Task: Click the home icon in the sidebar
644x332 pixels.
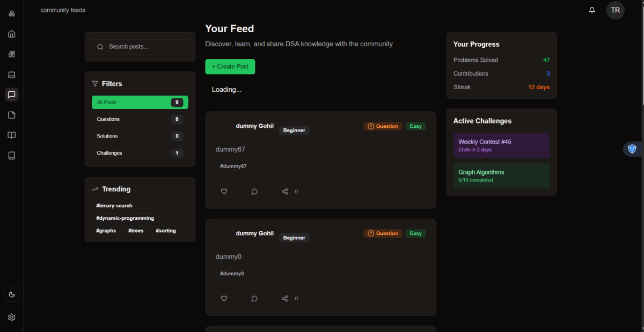Action: [12, 34]
